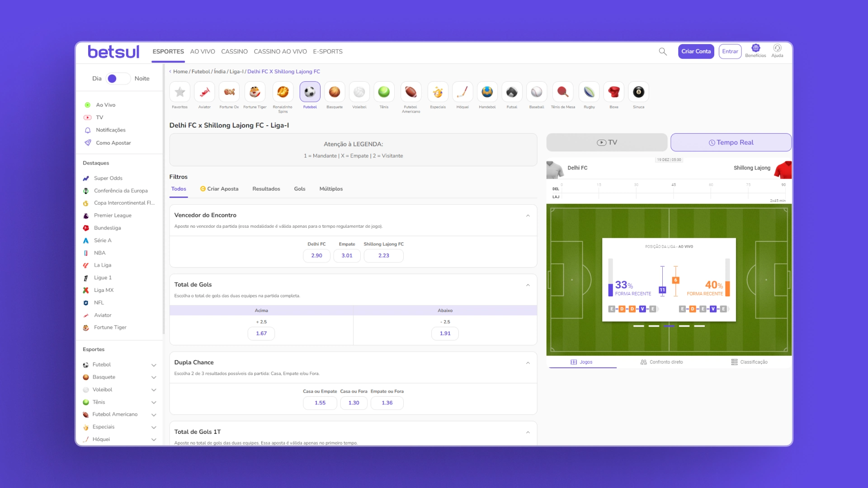
Task: Select Casa ou Empate odds 1.55
Action: (320, 403)
